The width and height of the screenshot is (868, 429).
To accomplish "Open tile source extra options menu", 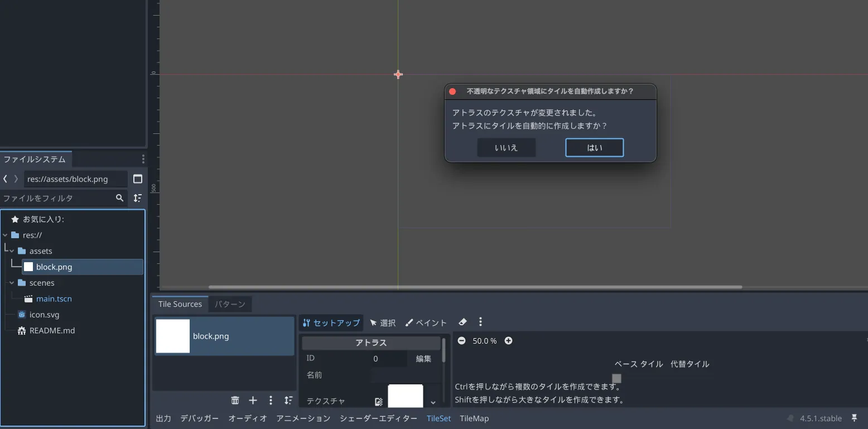I will [x=271, y=401].
